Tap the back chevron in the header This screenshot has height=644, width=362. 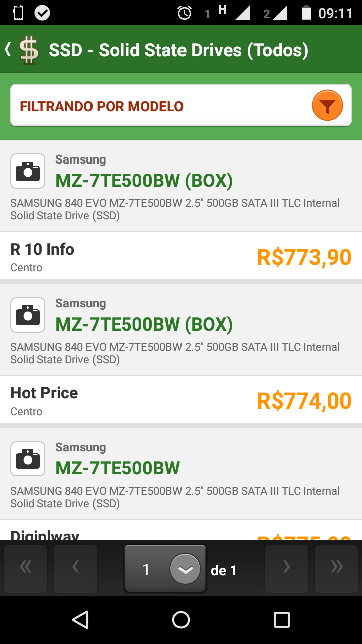[8, 50]
